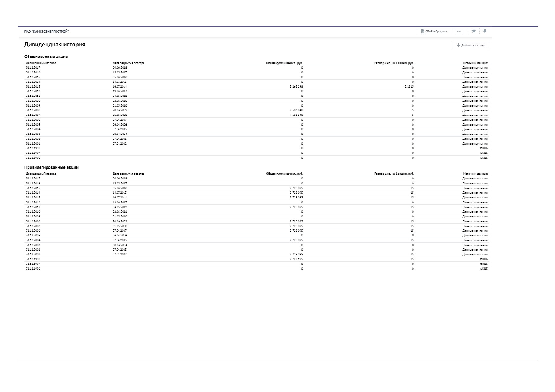Select 7 583 840 in the 31.12.2008 ordinary row
This screenshot has height=392, width=555.
[x=296, y=110]
